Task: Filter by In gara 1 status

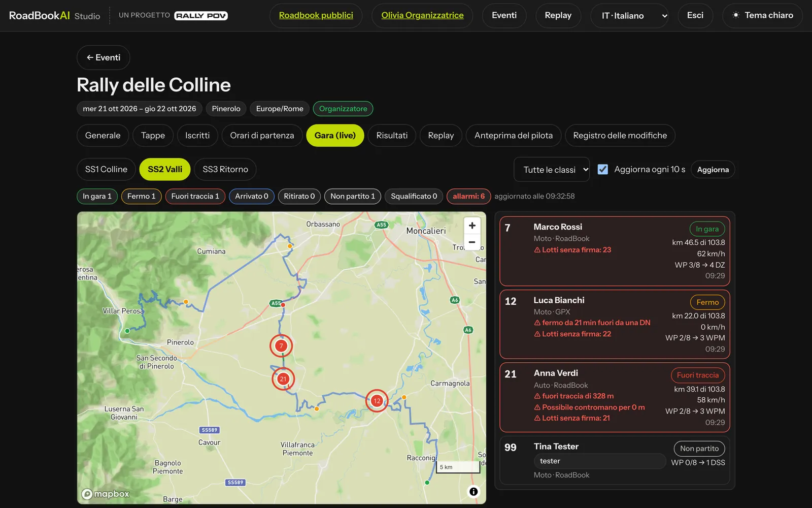Action: (97, 196)
